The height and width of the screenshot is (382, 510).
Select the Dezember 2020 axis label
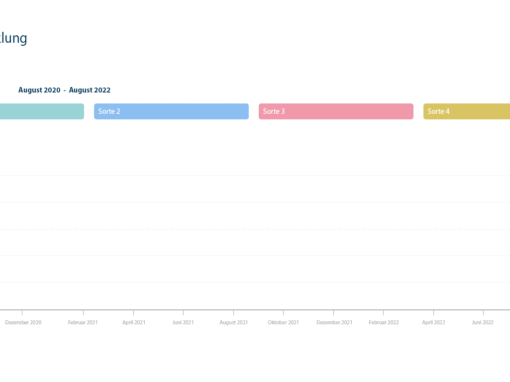[23, 322]
